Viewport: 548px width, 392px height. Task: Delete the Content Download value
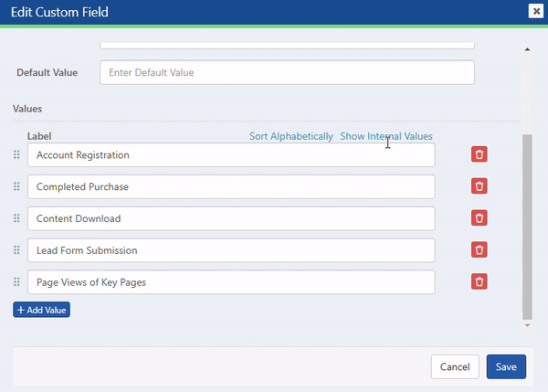(479, 217)
